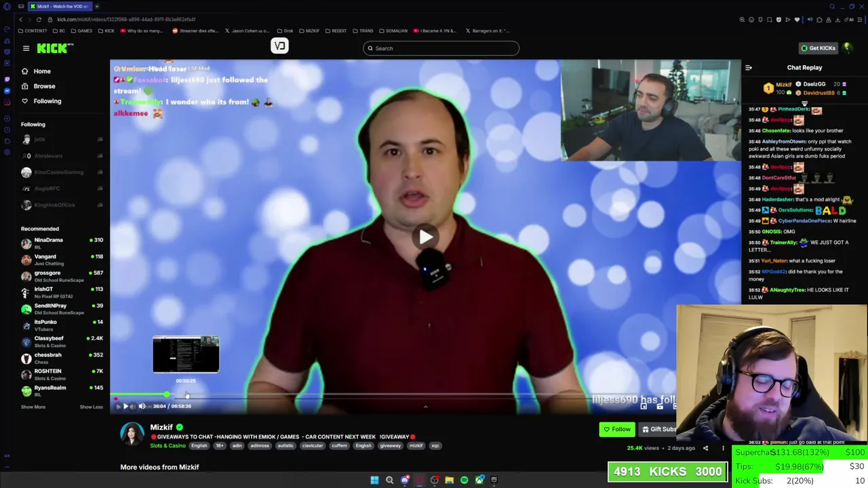Image resolution: width=868 pixels, height=488 pixels.
Task: Open a new browser tab
Action: [96, 6]
